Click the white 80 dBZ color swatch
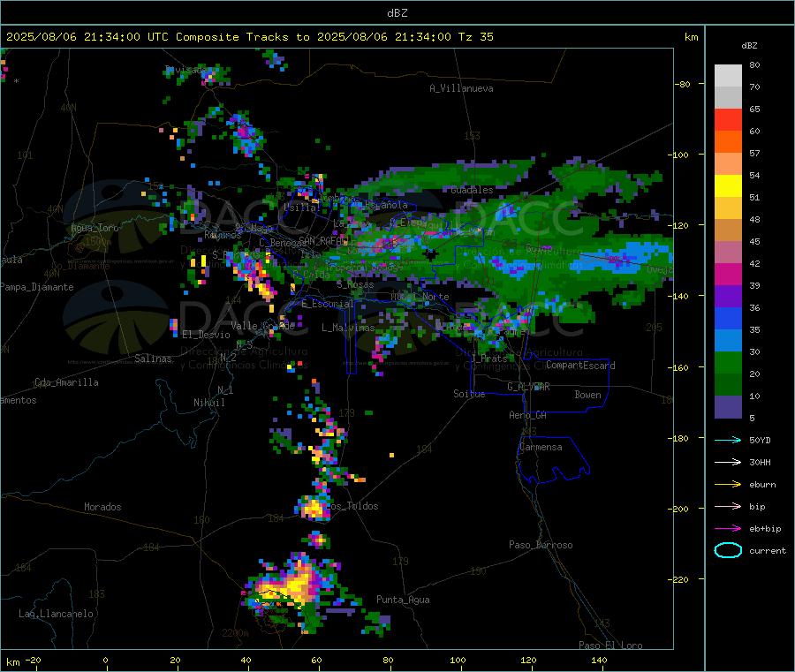The image size is (795, 672). pyautogui.click(x=728, y=76)
